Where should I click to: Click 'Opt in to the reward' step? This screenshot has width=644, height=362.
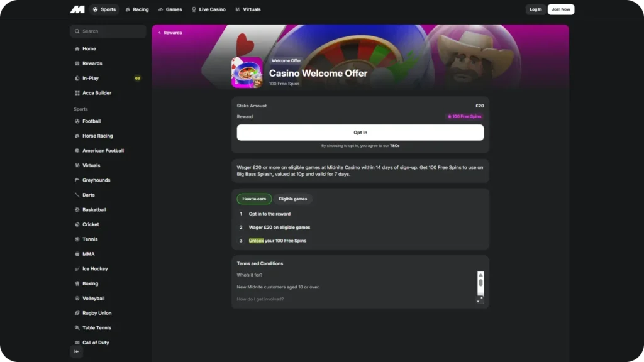click(x=269, y=214)
